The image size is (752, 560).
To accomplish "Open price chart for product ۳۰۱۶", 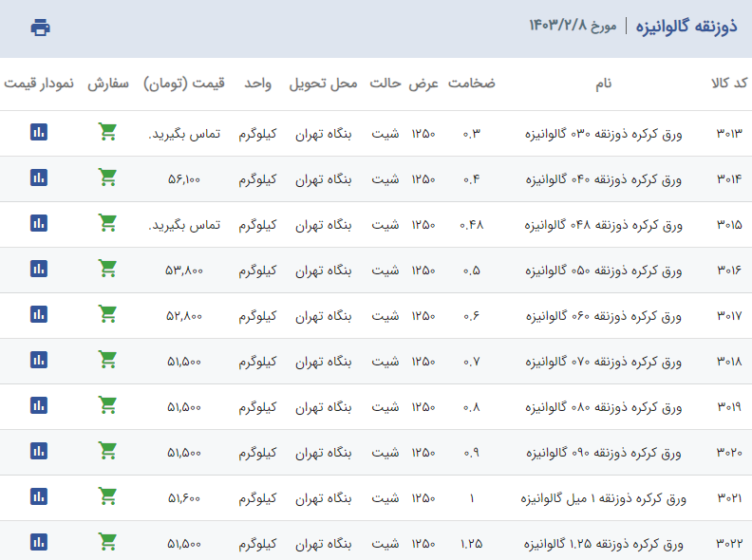I will (39, 269).
